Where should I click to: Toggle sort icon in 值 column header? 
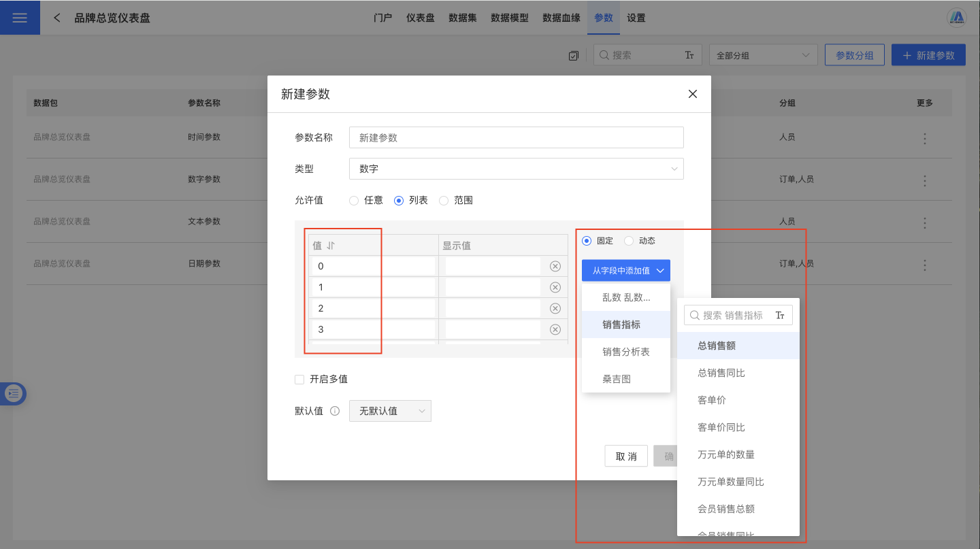(331, 246)
